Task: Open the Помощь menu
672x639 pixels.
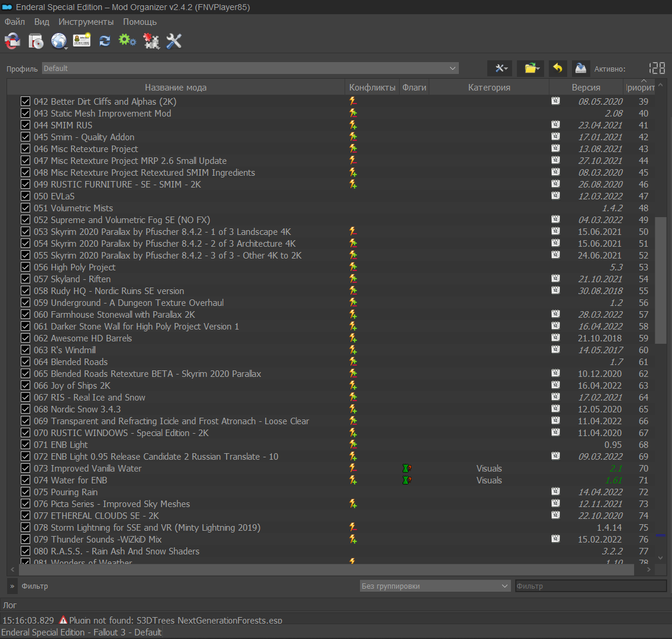Action: [x=140, y=22]
